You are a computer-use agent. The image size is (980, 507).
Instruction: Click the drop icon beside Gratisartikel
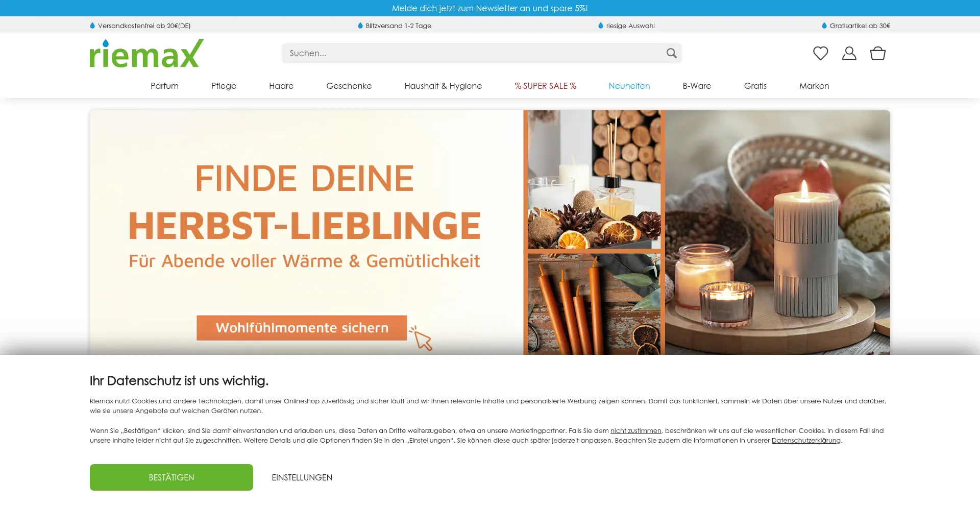click(824, 26)
